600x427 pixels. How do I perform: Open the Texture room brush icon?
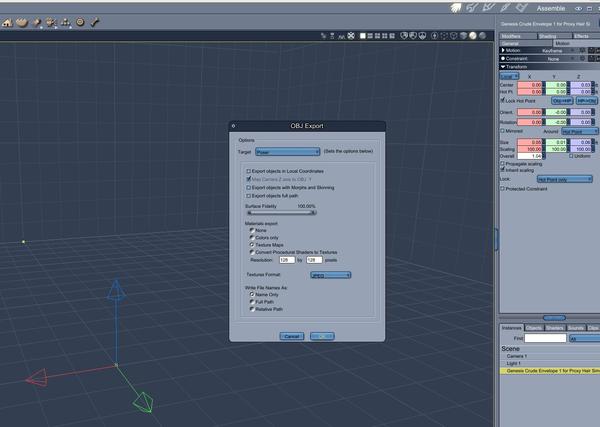pyautogui.click(x=505, y=8)
